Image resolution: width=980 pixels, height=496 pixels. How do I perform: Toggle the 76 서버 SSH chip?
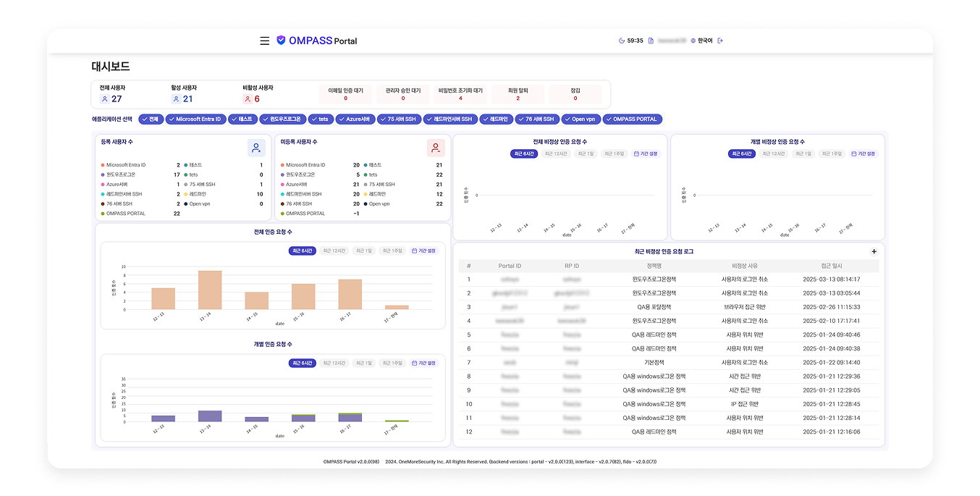pos(537,119)
